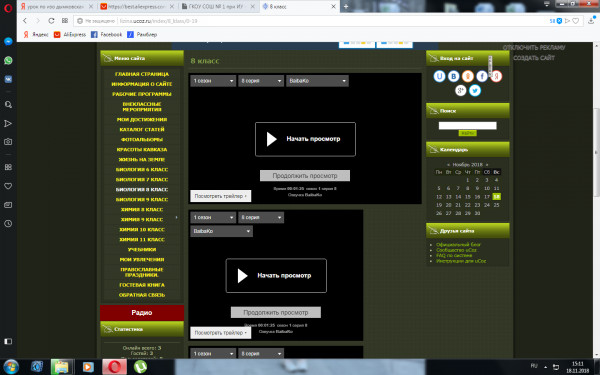Open the snapshot camera sidebar icon
Image resolution: width=600 pixels, height=375 pixels.
pos(8,142)
